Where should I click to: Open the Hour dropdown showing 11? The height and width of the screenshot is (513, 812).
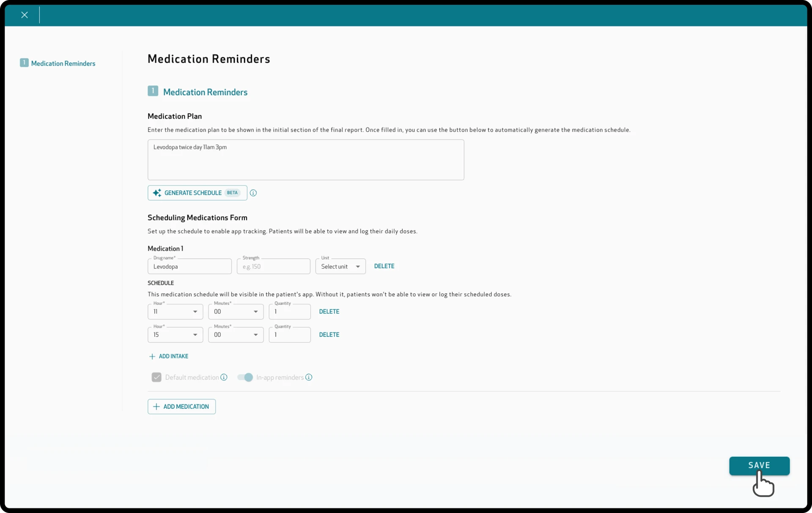[175, 312]
